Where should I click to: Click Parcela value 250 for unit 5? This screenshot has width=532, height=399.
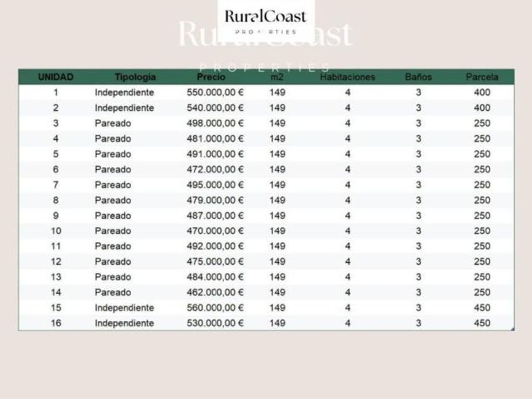pyautogui.click(x=482, y=154)
